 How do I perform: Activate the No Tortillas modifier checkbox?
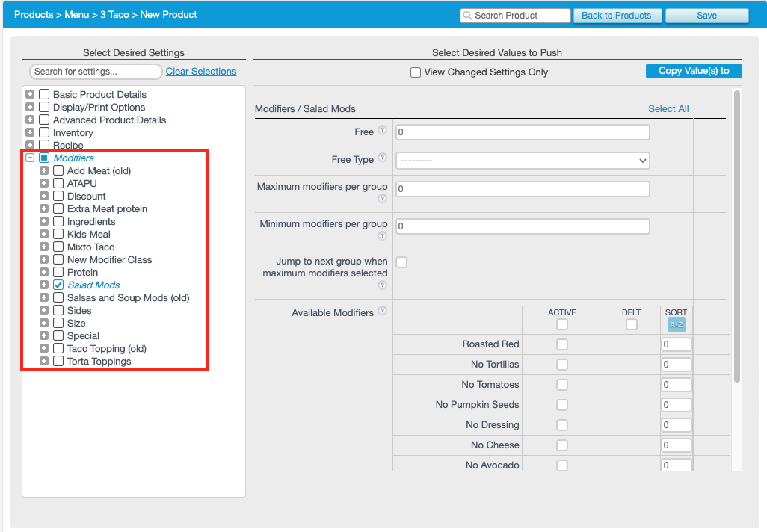(x=562, y=365)
